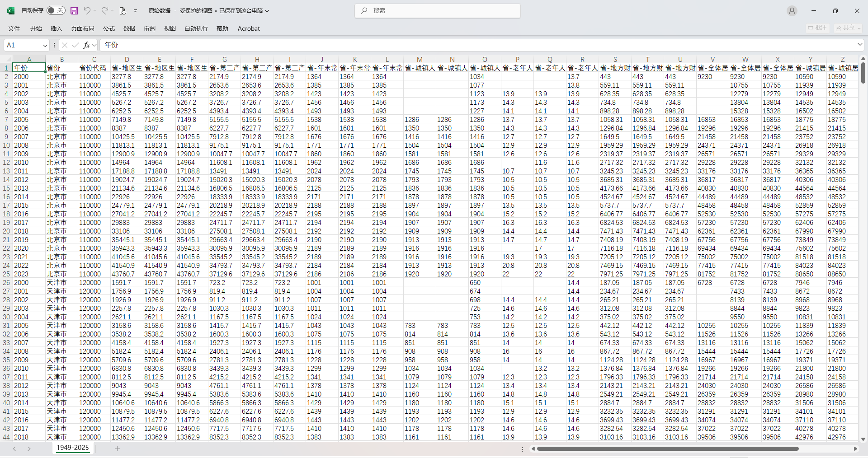Click the Redo arrow icon
The width and height of the screenshot is (868, 458).
click(104, 10)
